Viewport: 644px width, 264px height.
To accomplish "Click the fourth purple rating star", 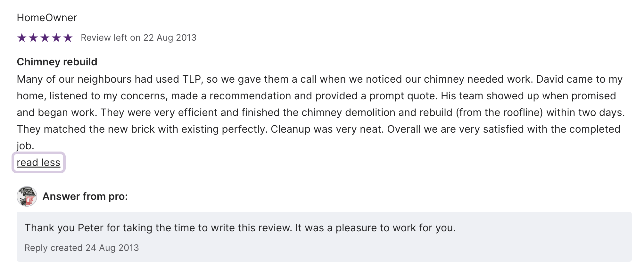I will pos(56,38).
